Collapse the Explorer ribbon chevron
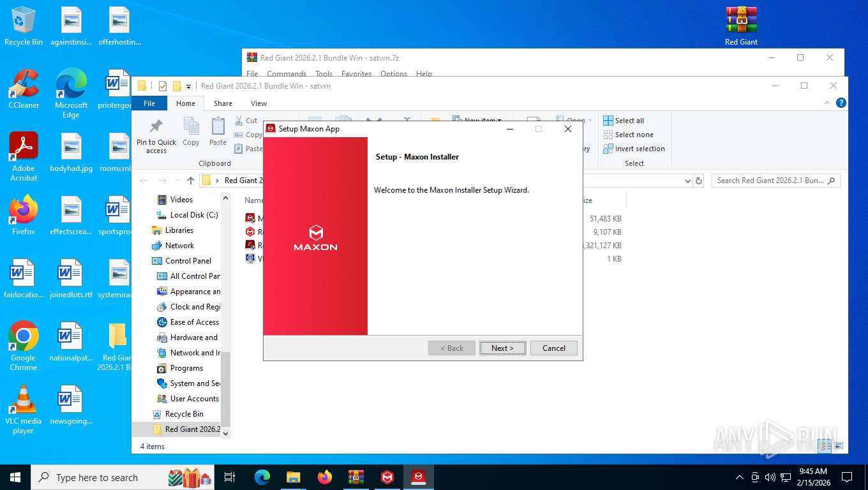Image resolution: width=868 pixels, height=490 pixels. 828,103
